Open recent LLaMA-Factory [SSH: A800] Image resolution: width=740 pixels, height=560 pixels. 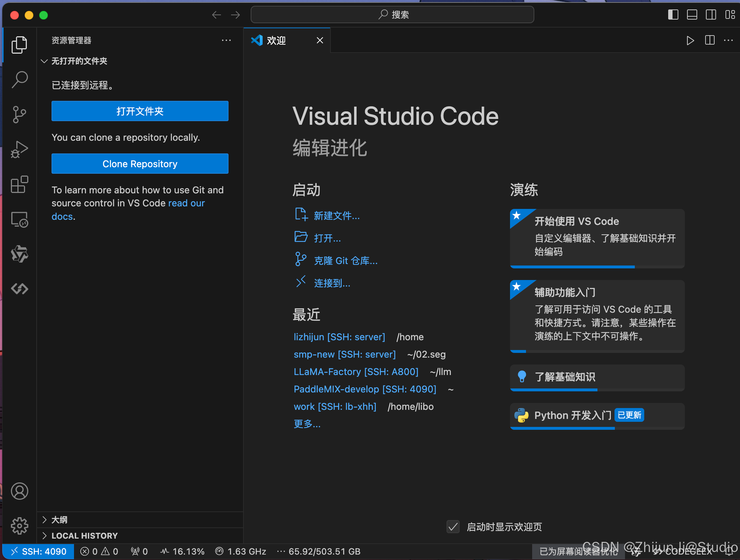(356, 372)
